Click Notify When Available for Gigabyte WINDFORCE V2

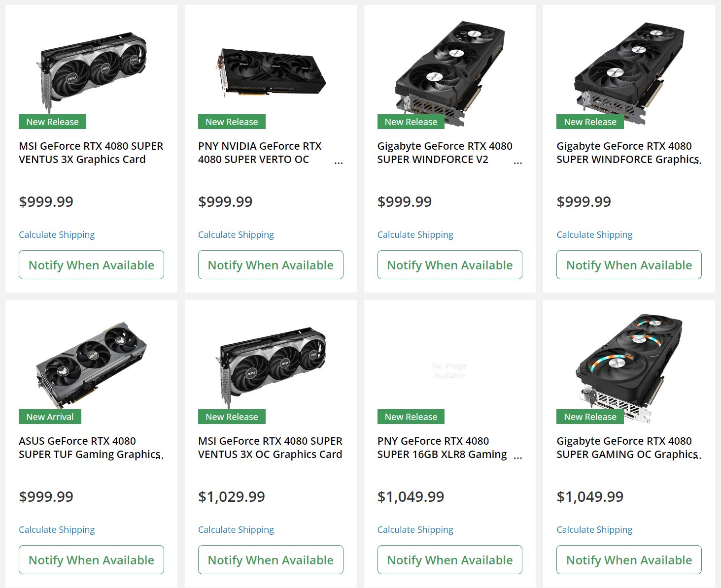click(x=449, y=265)
